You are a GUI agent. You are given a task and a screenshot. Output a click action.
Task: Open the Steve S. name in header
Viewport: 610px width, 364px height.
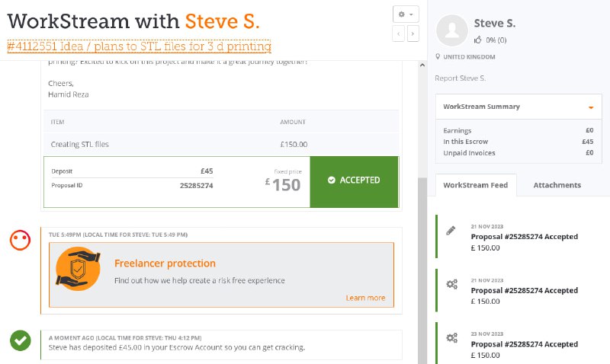[222, 21]
